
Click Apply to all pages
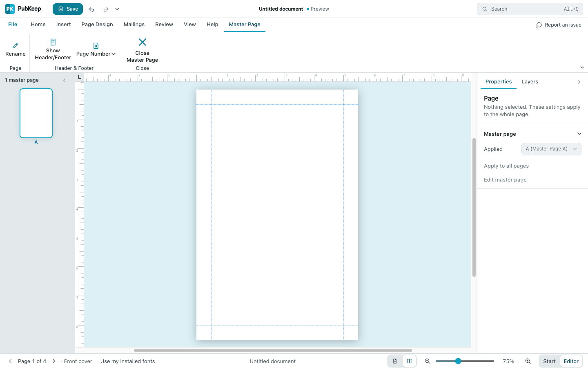[x=506, y=166]
